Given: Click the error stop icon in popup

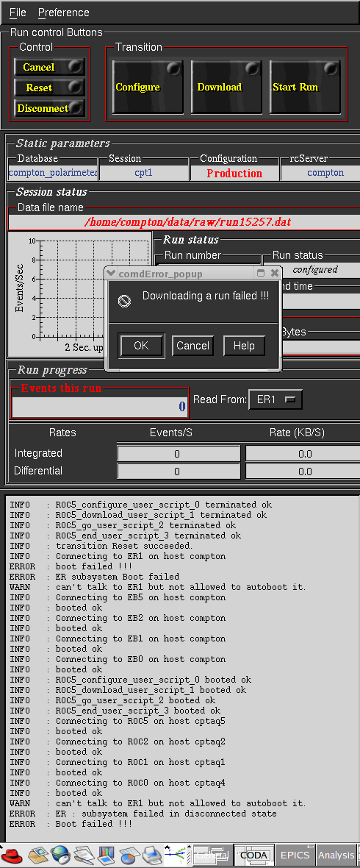Looking at the screenshot, I should (x=124, y=301).
